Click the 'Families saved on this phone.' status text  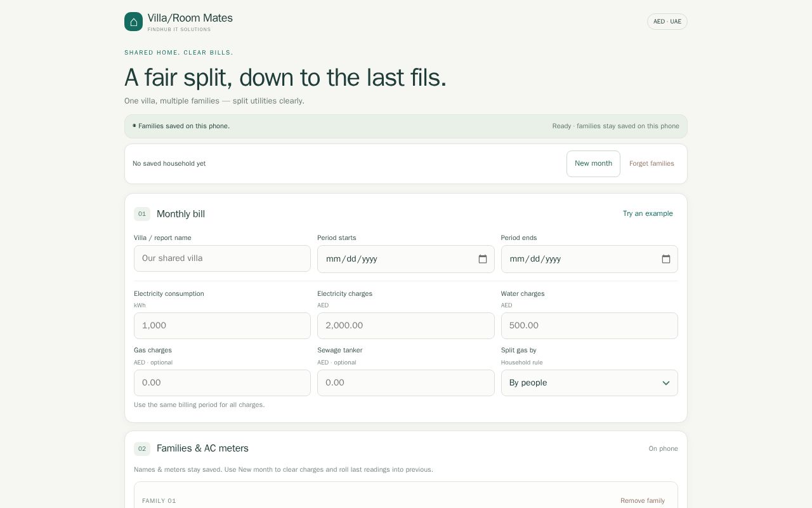pos(184,126)
